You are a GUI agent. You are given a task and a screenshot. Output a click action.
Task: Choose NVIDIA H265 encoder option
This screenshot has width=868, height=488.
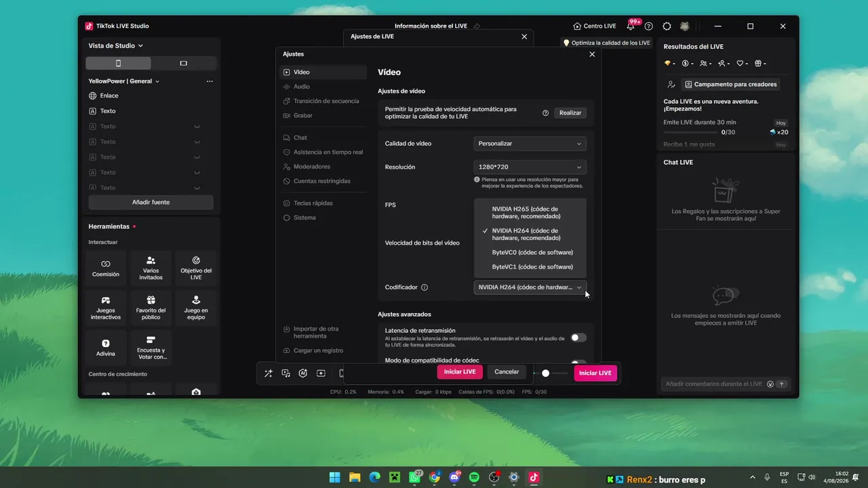[x=530, y=213]
